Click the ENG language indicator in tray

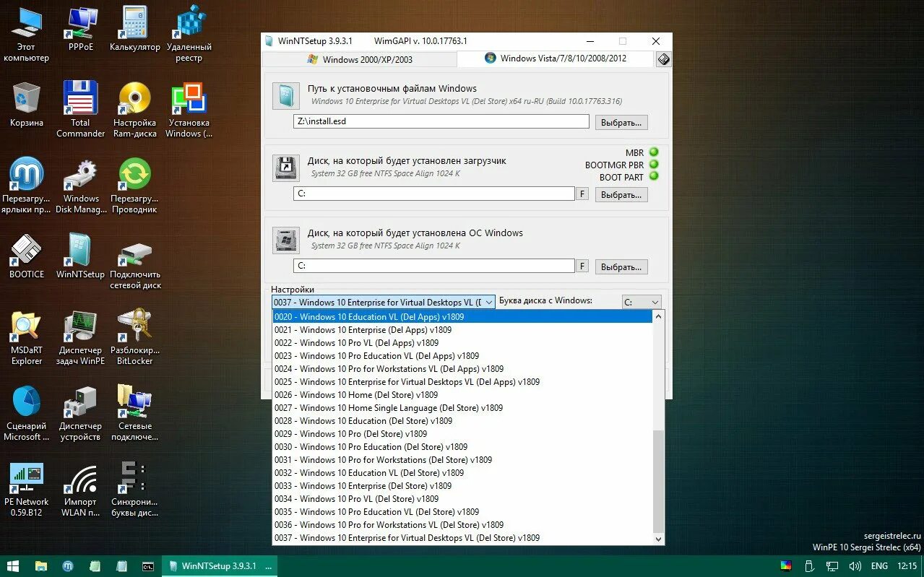click(x=879, y=566)
